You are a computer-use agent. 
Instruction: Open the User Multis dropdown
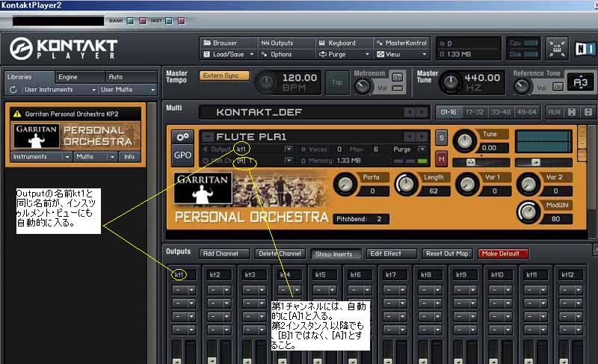(x=127, y=90)
